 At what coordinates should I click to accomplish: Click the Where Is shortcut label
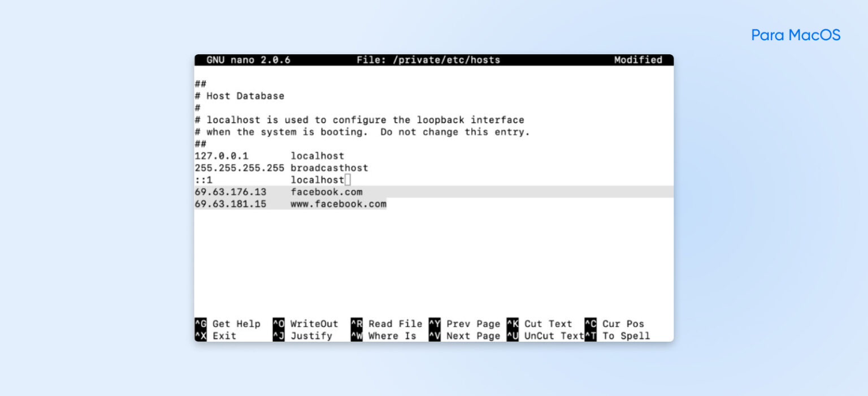(x=392, y=335)
